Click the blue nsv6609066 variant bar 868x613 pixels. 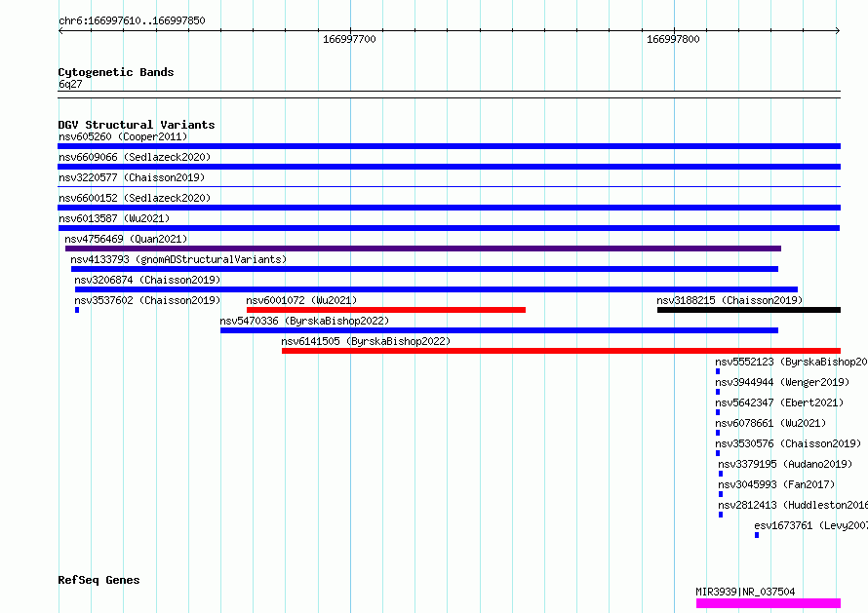point(449,167)
